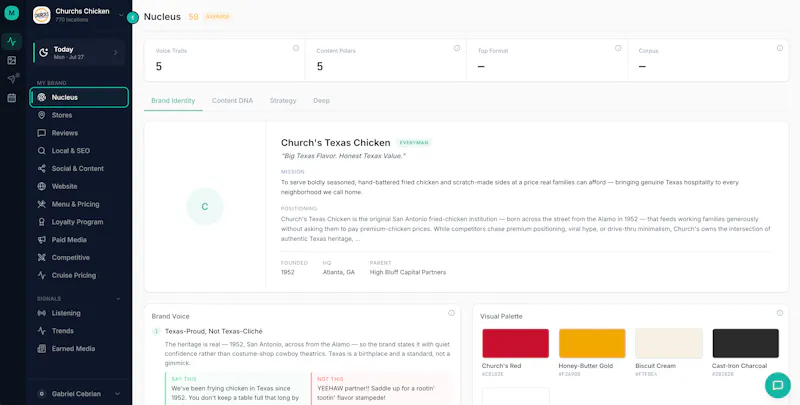Screen dimensions: 800x405
Task: Collapse the sidebar with the green arrow button
Action: click(133, 17)
